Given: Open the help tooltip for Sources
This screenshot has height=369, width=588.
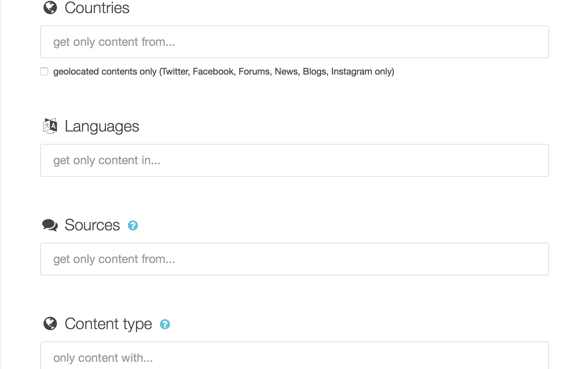Looking at the screenshot, I should (133, 225).
